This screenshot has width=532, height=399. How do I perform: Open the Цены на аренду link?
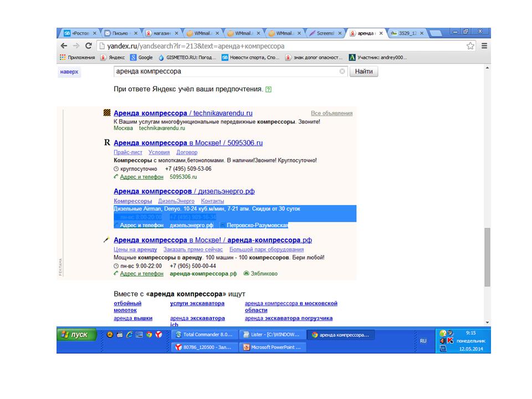(135, 249)
